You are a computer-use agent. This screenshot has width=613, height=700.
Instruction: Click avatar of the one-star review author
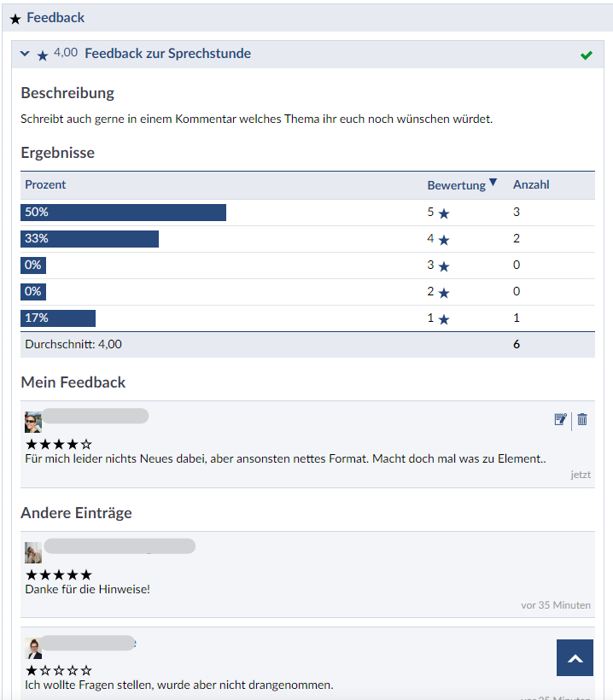pyautogui.click(x=33, y=648)
